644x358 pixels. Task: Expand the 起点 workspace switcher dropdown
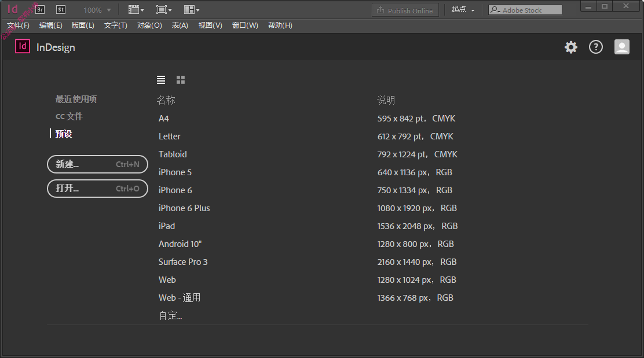[x=463, y=9]
